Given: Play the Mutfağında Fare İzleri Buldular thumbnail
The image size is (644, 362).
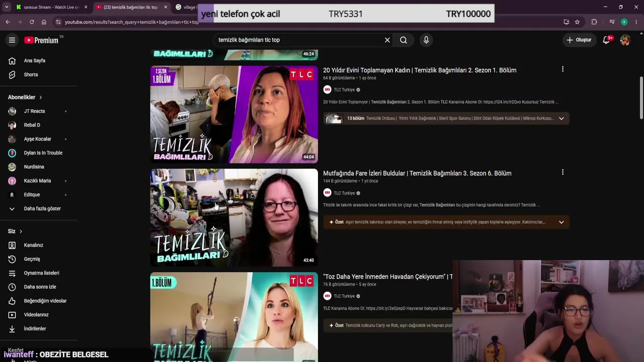Looking at the screenshot, I should tap(234, 218).
